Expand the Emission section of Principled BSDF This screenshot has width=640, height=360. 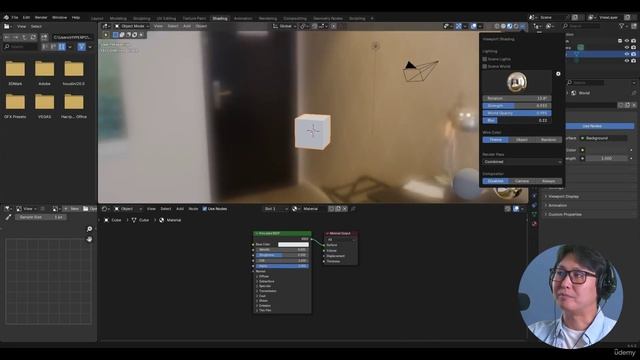coord(265,305)
